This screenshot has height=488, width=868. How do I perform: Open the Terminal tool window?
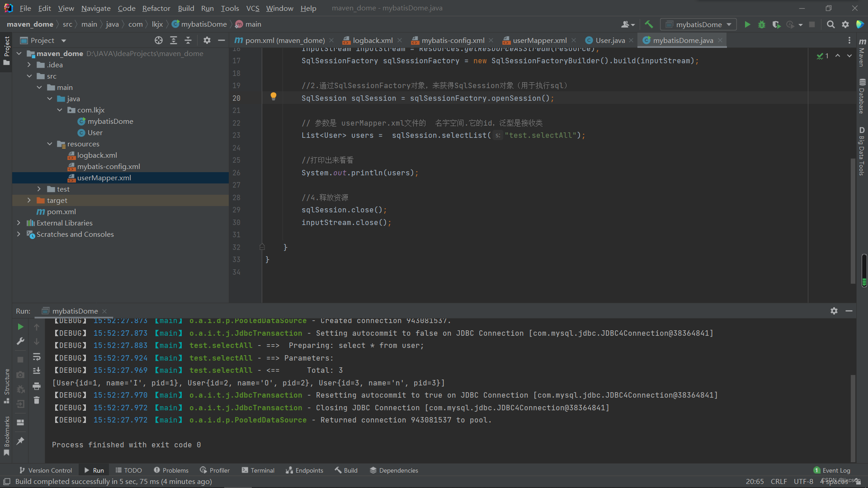coord(258,470)
